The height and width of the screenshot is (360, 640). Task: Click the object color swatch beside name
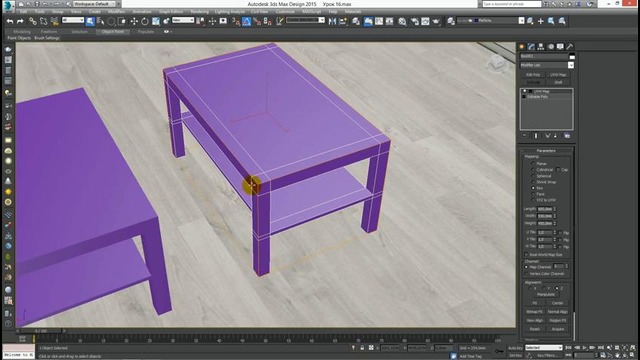pyautogui.click(x=572, y=56)
